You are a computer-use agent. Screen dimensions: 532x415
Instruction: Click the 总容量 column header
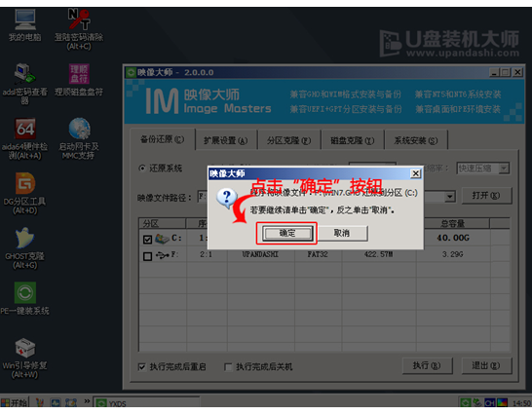pos(453,224)
